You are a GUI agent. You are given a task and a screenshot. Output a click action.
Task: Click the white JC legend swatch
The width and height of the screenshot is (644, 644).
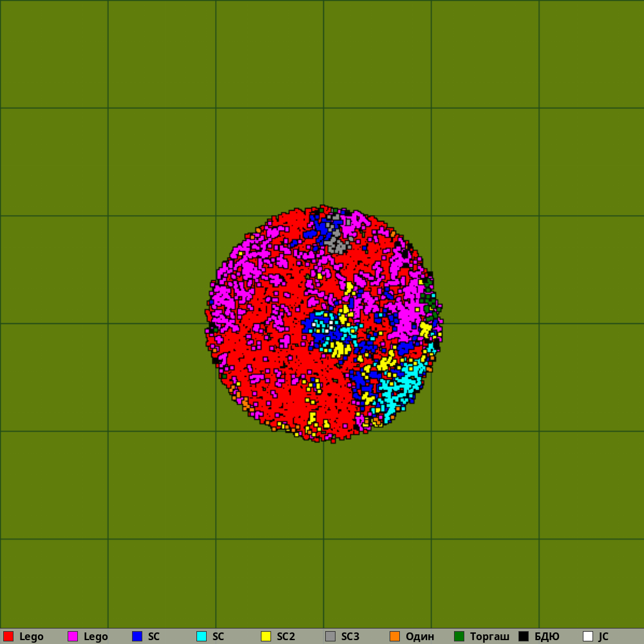pos(588,636)
